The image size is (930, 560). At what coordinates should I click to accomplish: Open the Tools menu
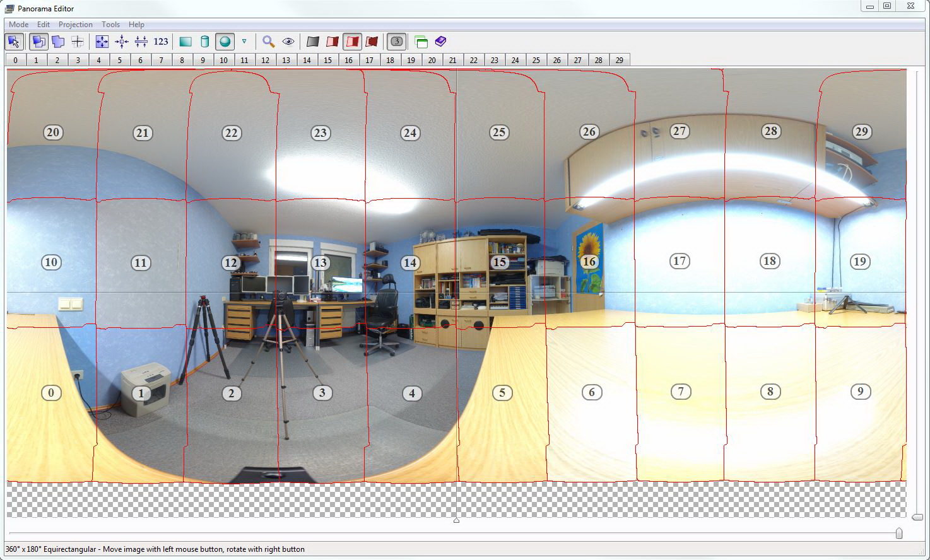[110, 25]
